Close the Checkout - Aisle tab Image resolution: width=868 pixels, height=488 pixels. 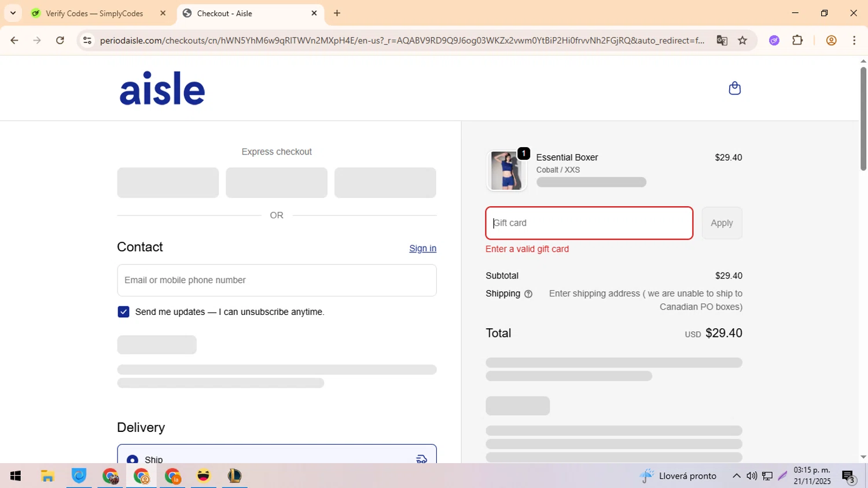pos(314,13)
